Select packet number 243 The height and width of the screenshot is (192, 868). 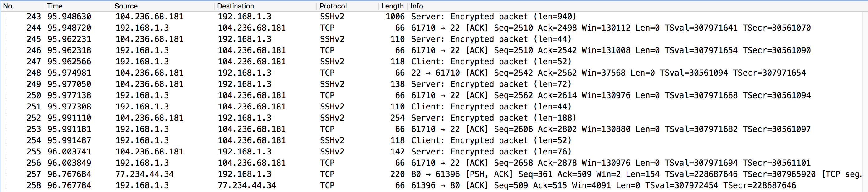pos(34,17)
